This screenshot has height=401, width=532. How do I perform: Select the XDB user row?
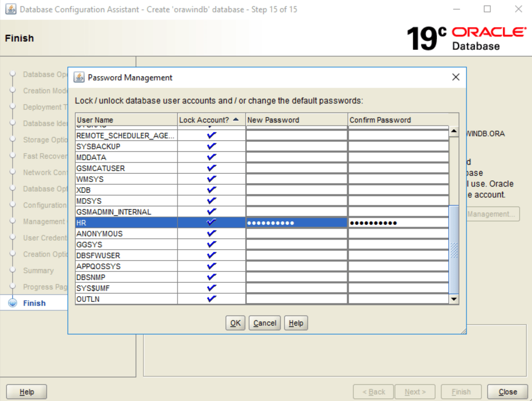click(x=126, y=190)
